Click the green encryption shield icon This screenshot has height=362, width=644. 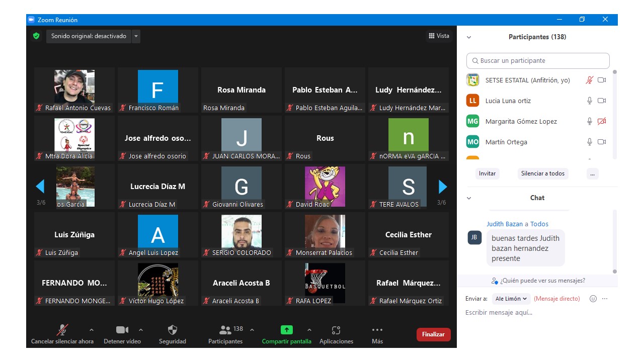(x=36, y=36)
